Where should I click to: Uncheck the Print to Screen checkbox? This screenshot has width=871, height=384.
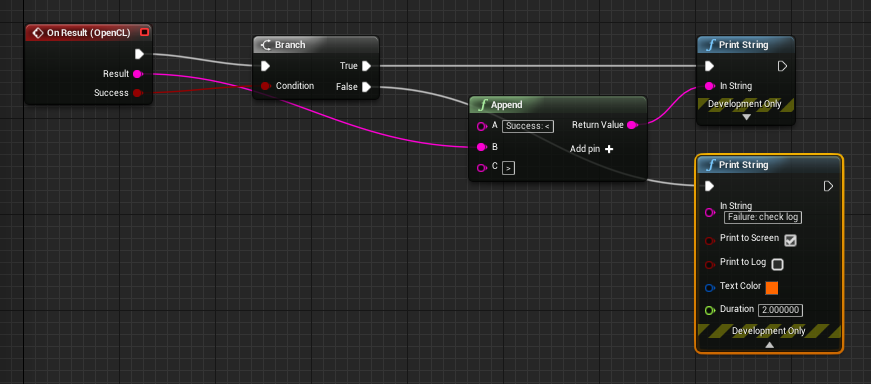pyautogui.click(x=790, y=240)
